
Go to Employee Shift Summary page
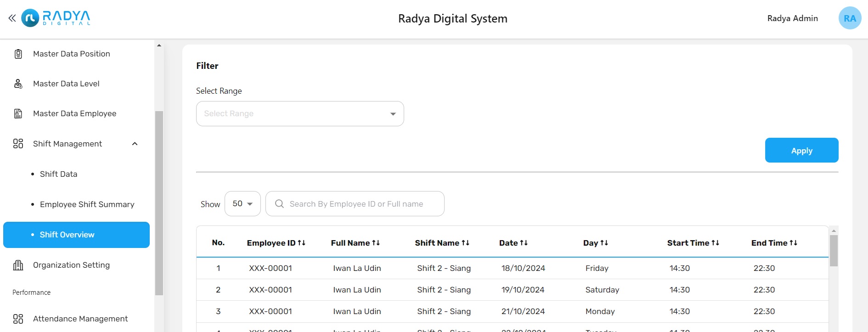(87, 204)
